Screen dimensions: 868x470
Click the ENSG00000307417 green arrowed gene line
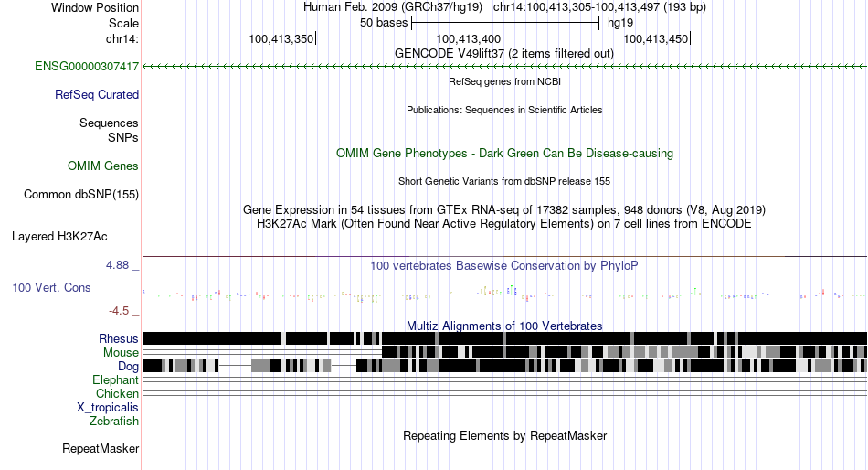click(x=504, y=67)
